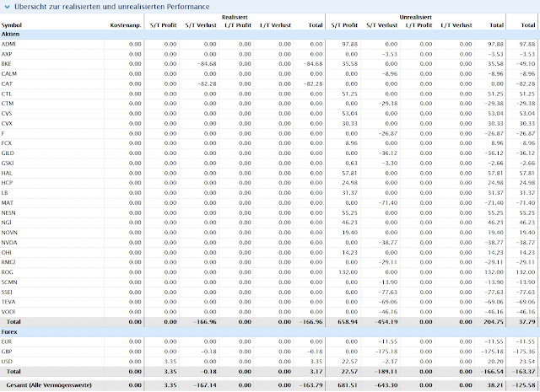Select the CALM symbol cell
This screenshot has height=392, width=540.
point(9,73)
